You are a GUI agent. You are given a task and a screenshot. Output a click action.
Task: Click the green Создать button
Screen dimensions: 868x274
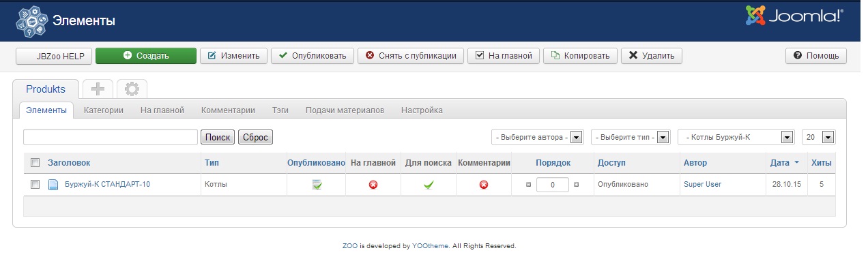click(146, 56)
